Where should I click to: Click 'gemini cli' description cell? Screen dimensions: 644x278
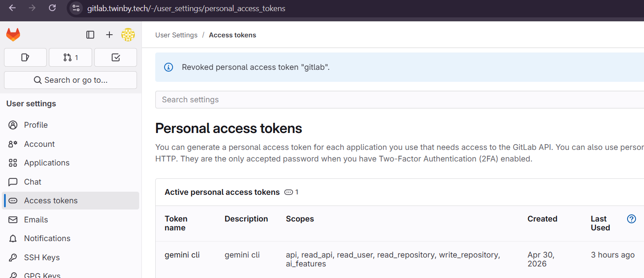click(x=242, y=255)
